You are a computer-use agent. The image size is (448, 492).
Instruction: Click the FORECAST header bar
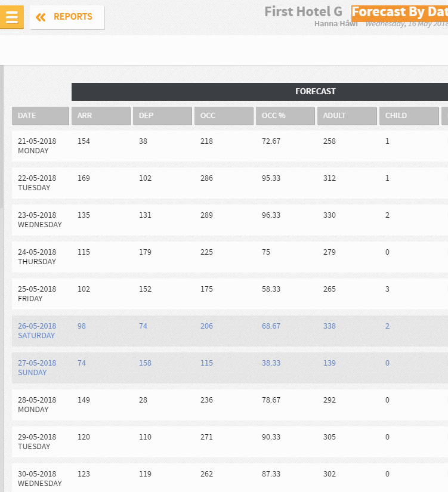[259, 92]
